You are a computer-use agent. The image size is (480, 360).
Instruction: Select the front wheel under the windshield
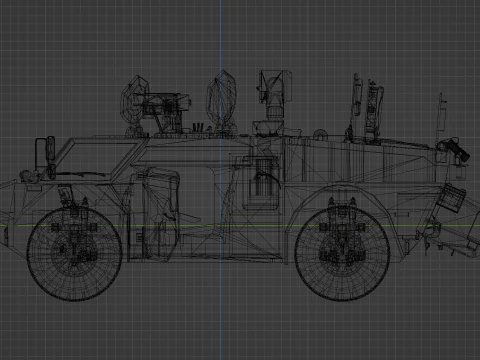(x=75, y=254)
